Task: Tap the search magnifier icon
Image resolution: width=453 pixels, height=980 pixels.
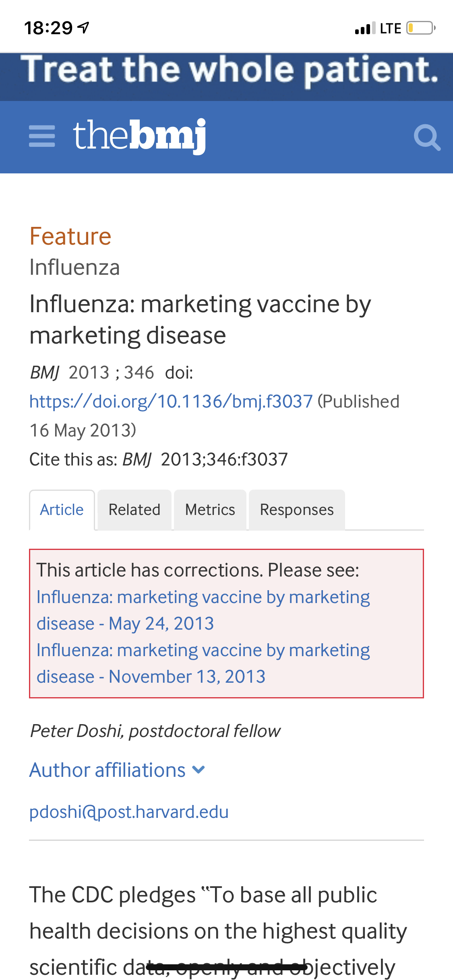Action: 427,138
